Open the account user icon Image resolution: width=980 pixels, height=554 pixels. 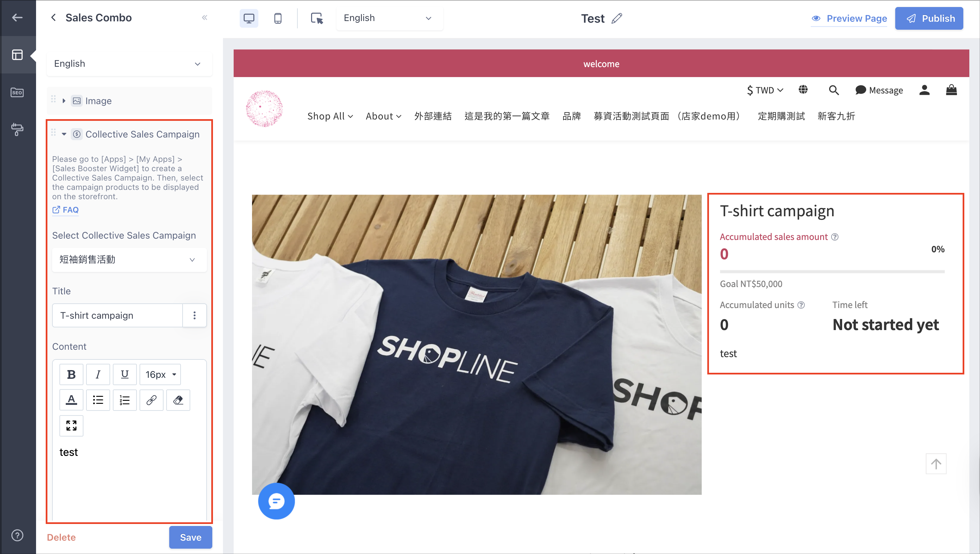925,90
